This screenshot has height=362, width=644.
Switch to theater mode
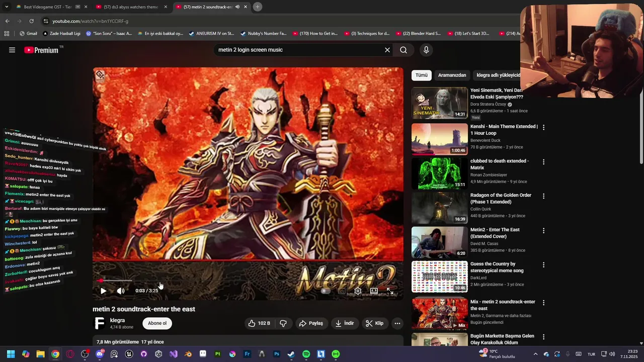coord(374,291)
